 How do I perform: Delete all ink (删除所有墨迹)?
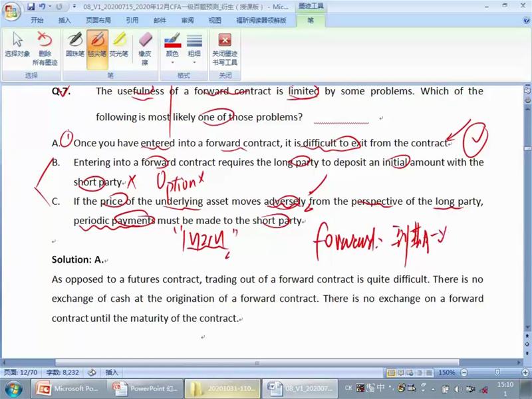click(x=45, y=49)
